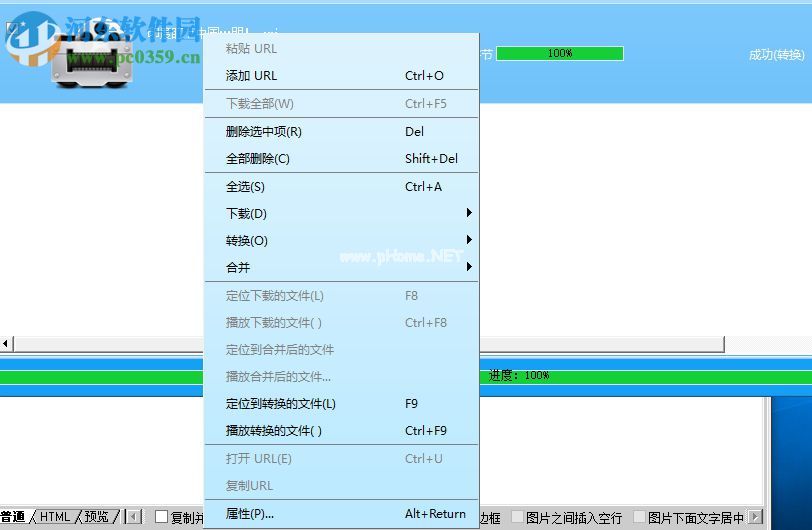Image resolution: width=812 pixels, height=530 pixels.
Task: Click the item's 100% progress bar
Action: pyautogui.click(x=560, y=53)
